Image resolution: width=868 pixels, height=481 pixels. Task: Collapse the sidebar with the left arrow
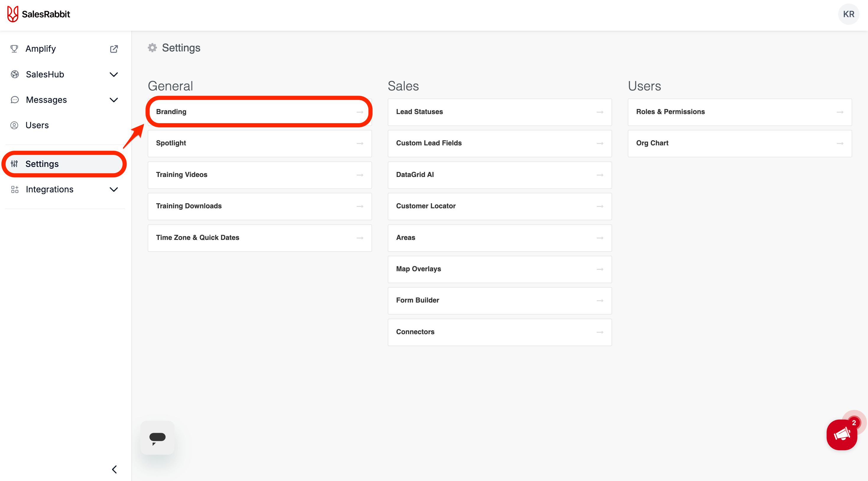click(x=115, y=469)
